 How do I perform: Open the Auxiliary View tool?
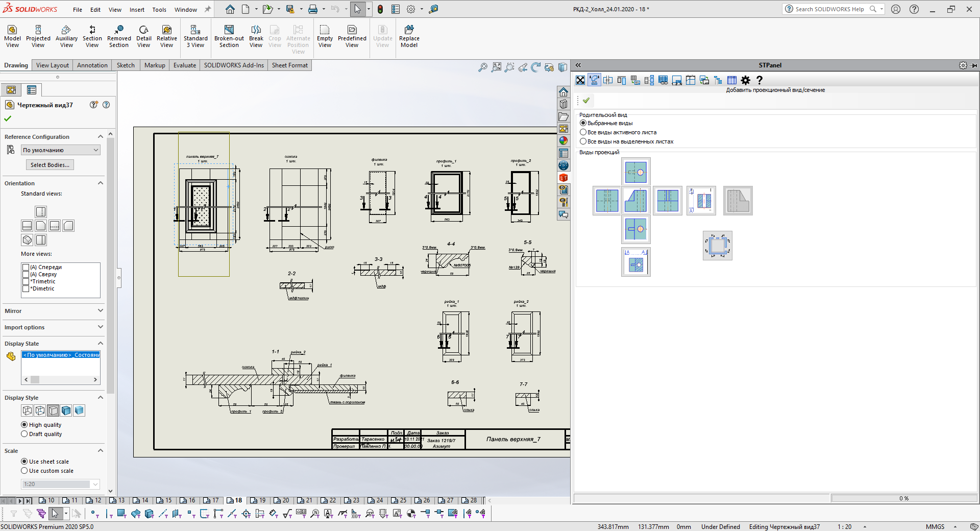(66, 36)
